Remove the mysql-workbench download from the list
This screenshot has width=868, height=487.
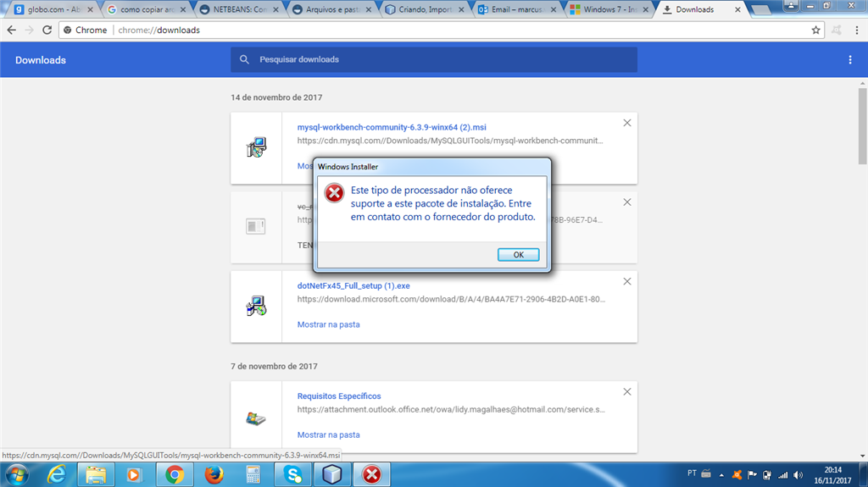pyautogui.click(x=627, y=123)
